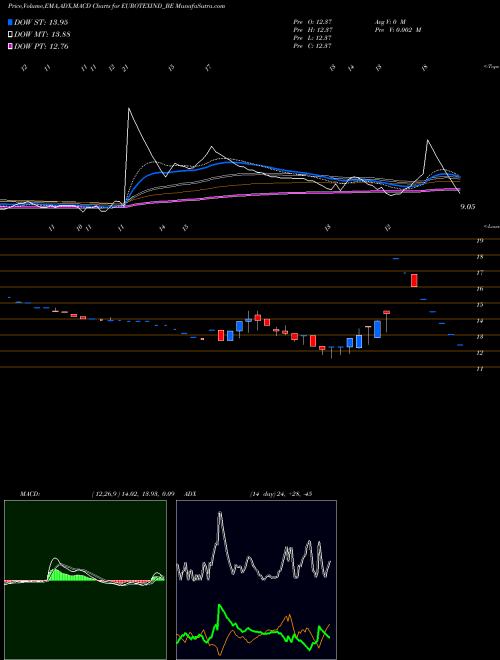Click the 'Pre C: 12.37' value
The image size is (500, 660).
(313, 46)
